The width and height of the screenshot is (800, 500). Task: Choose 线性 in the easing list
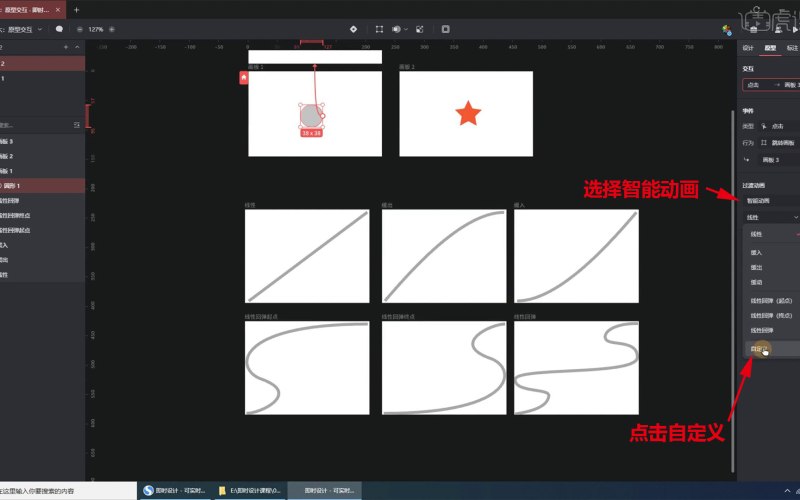click(772, 234)
